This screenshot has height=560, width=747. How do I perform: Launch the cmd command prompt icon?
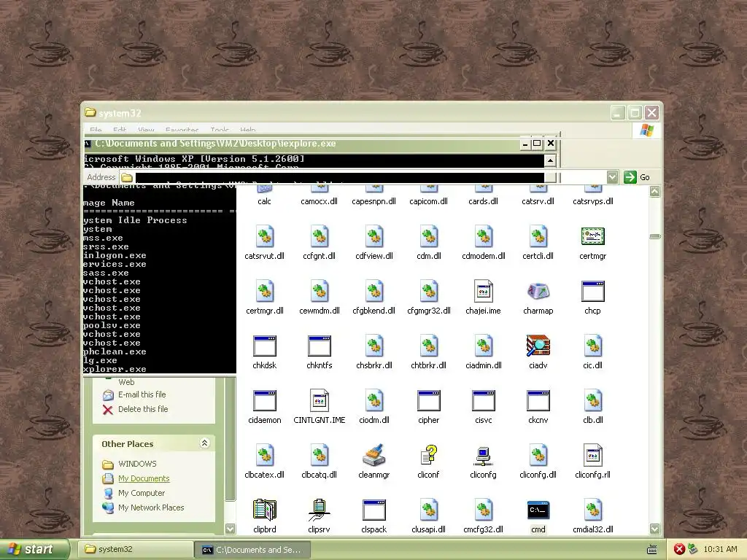click(x=538, y=510)
